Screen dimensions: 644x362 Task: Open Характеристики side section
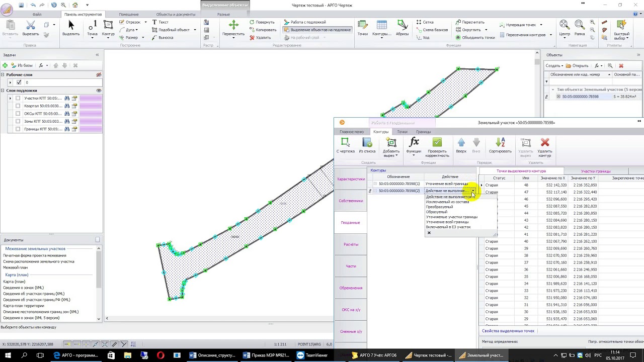point(351,179)
